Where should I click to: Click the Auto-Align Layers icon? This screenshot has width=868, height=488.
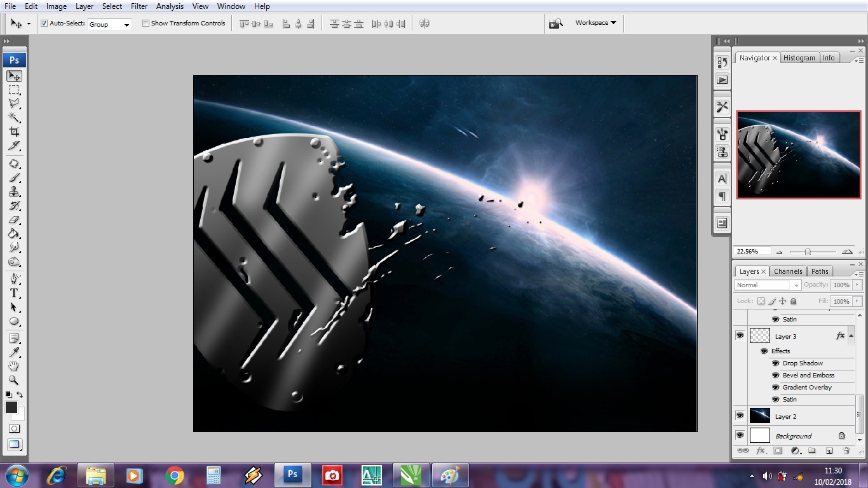pyautogui.click(x=424, y=24)
